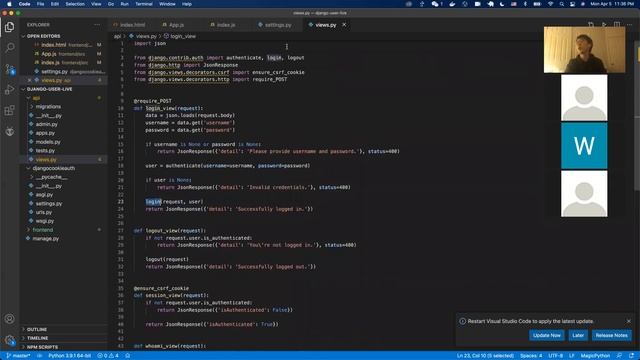Open errors and warnings status item

[108, 356]
